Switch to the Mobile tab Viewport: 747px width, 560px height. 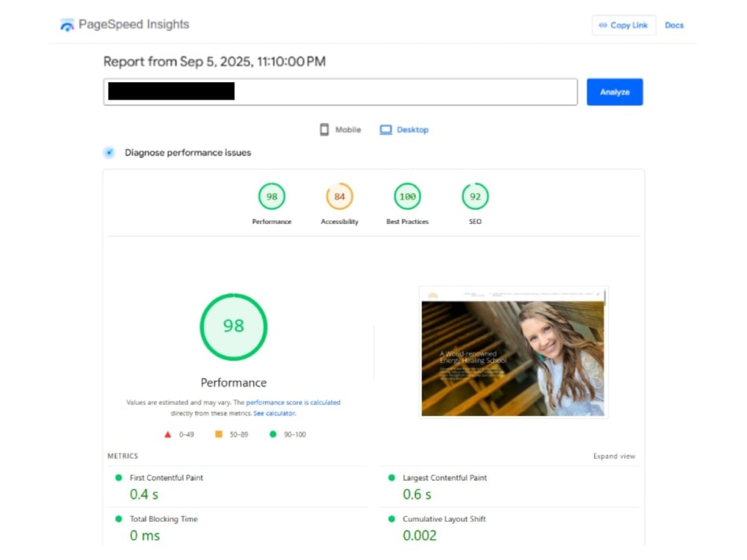click(x=340, y=129)
